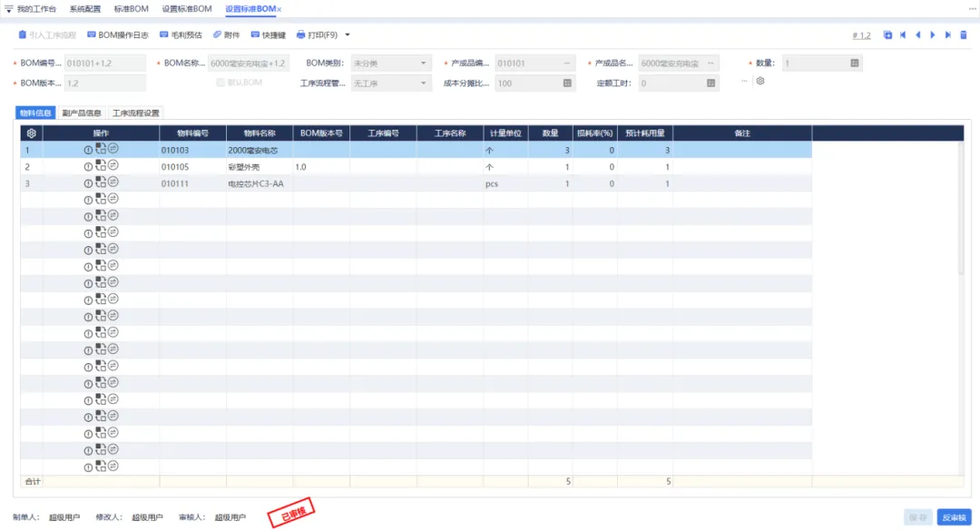980x531 pixels.
Task: Open the BOM操作日志 log viewer
Action: pyautogui.click(x=117, y=34)
